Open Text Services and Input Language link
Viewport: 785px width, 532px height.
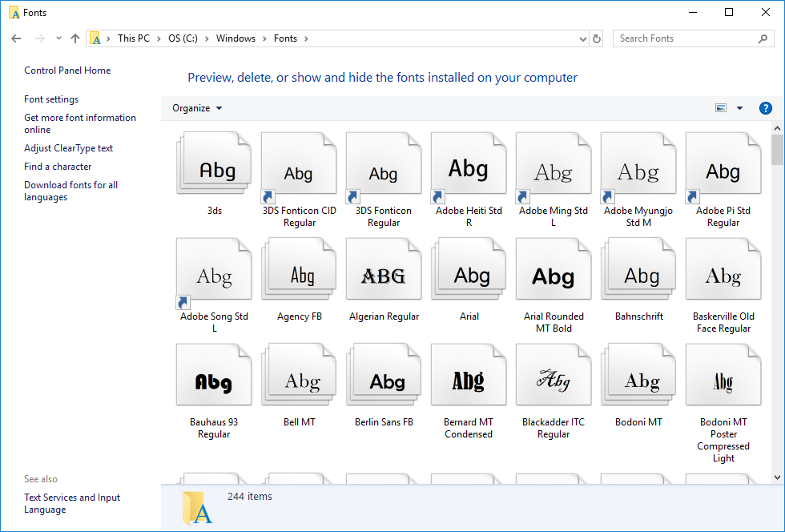(72, 503)
